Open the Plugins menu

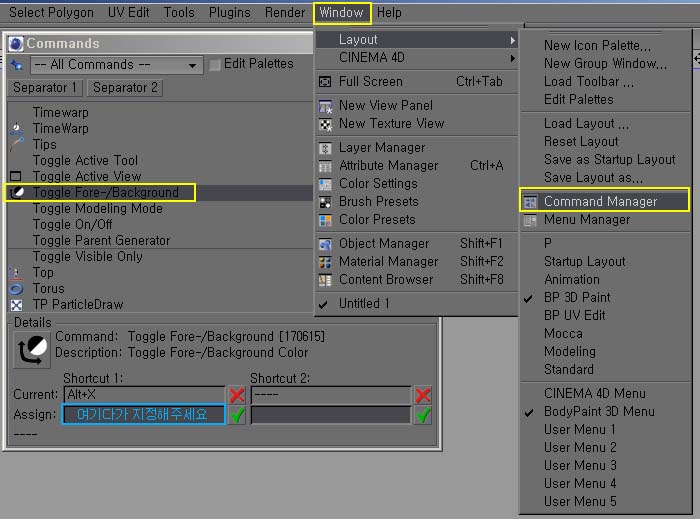[229, 12]
